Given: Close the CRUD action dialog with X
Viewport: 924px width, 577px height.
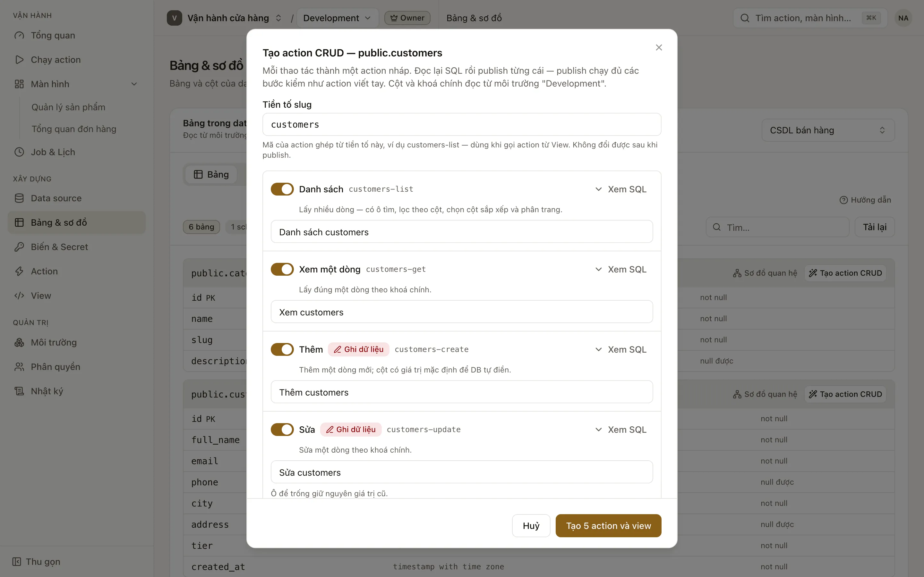Looking at the screenshot, I should click(x=659, y=47).
